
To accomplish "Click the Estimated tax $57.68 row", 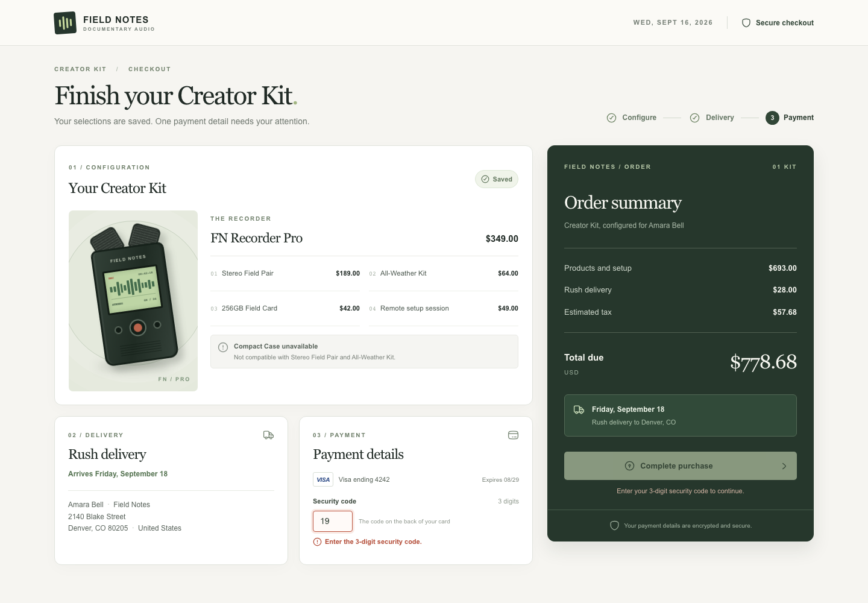I will click(681, 312).
